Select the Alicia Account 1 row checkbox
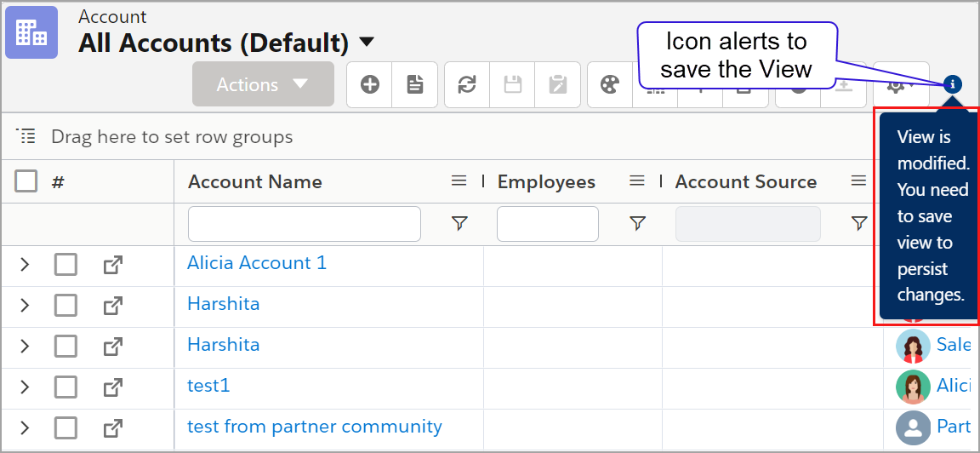This screenshot has height=453, width=980. click(x=66, y=265)
